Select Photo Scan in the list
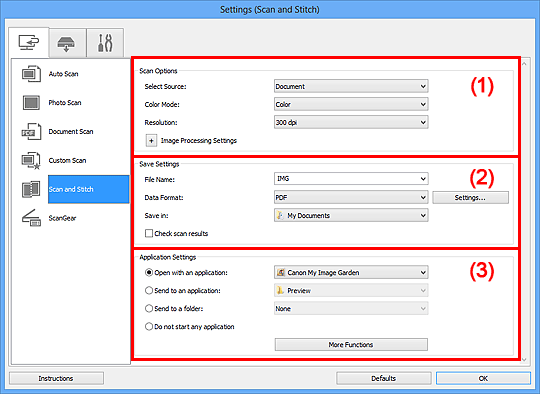Screen dimensions: 540x394 pyautogui.click(x=65, y=103)
